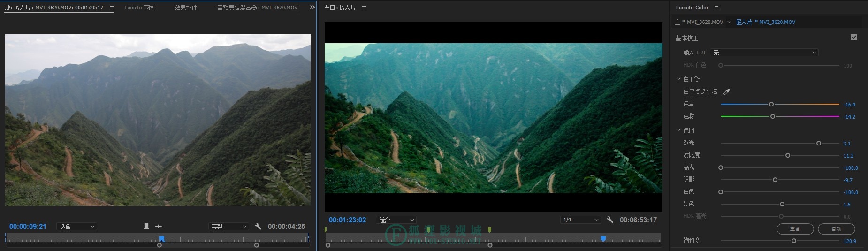The image size is (868, 251).
Task: Click the Tint slider handle
Action: (x=773, y=116)
